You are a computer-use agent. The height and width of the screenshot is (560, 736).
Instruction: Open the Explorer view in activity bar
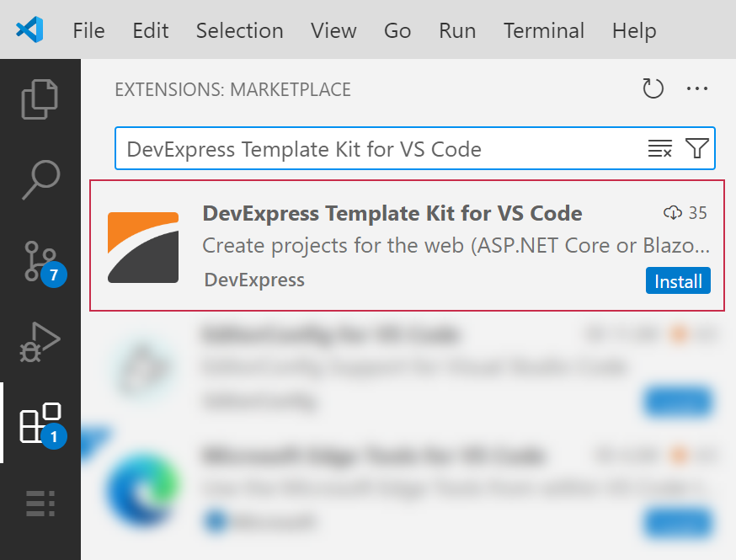click(x=40, y=99)
